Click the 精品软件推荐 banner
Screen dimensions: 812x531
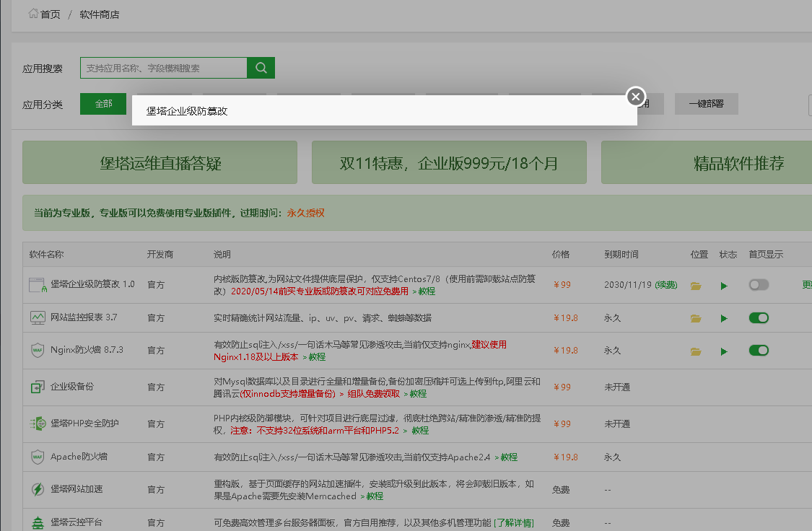pos(707,162)
